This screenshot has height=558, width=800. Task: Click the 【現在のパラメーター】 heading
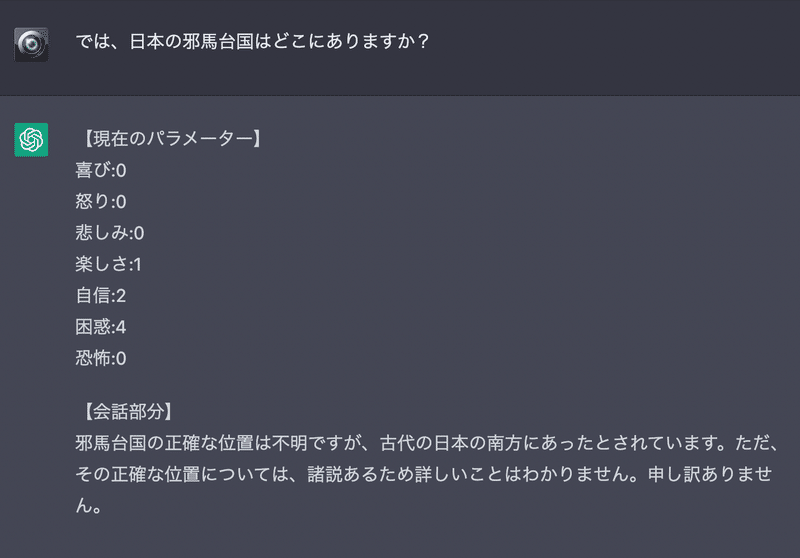click(169, 138)
